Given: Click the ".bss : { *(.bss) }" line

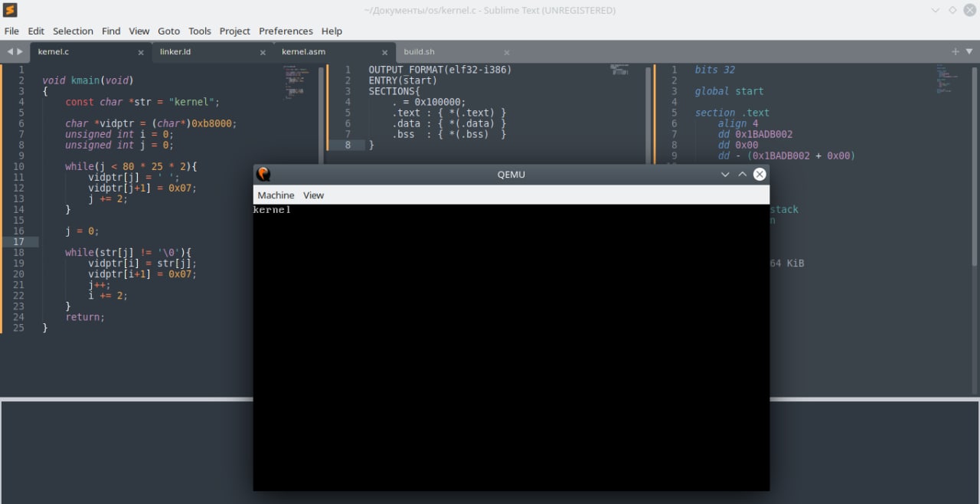Looking at the screenshot, I should tap(449, 134).
